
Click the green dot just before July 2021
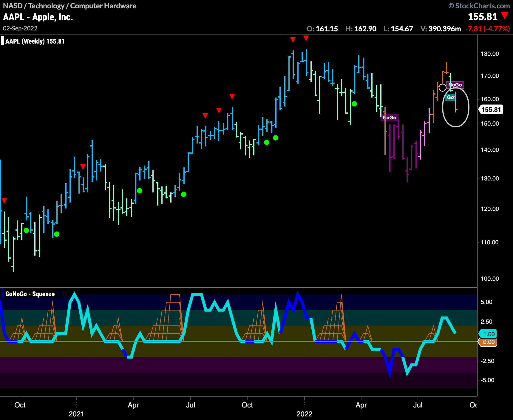click(184, 194)
